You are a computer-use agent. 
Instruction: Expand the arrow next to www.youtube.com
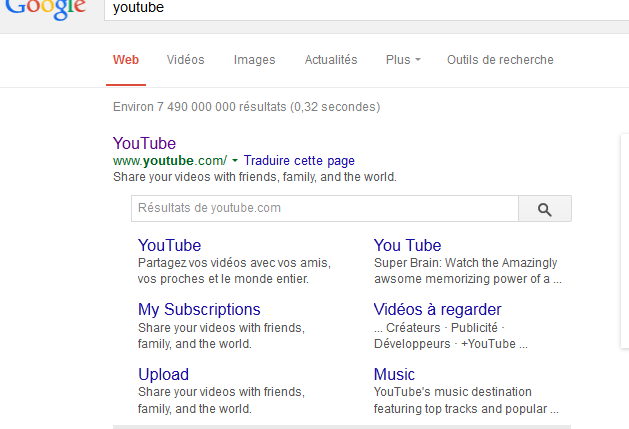(x=235, y=161)
